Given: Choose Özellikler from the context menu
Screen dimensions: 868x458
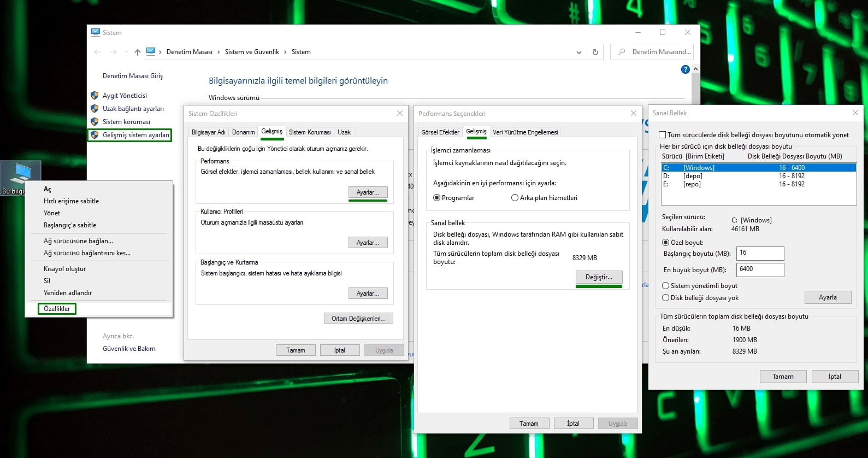Looking at the screenshot, I should [57, 309].
